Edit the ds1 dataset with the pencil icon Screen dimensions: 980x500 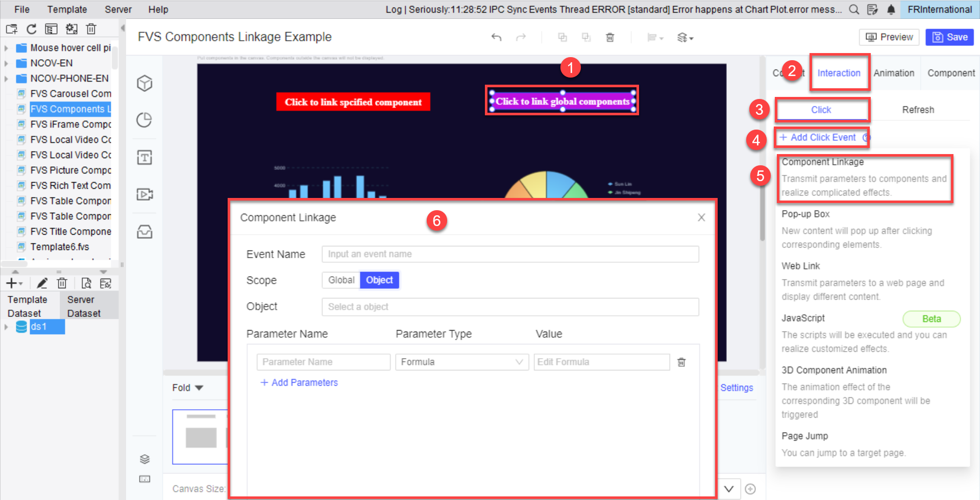(42, 283)
